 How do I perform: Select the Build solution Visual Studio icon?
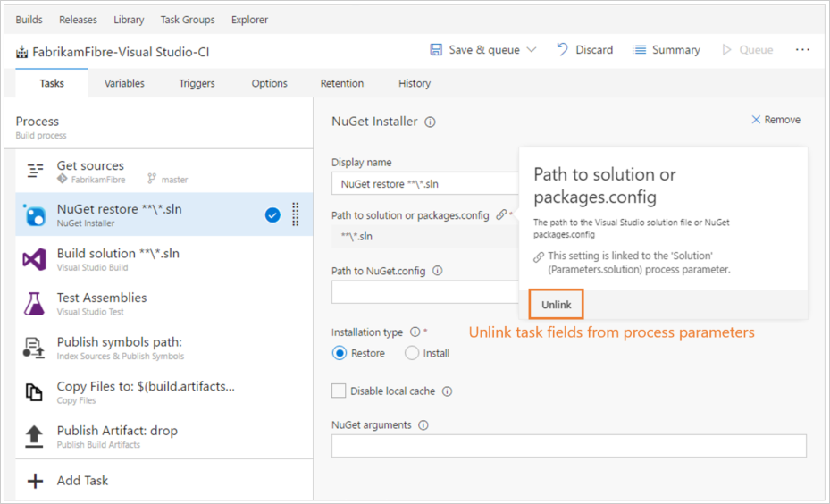(35, 259)
